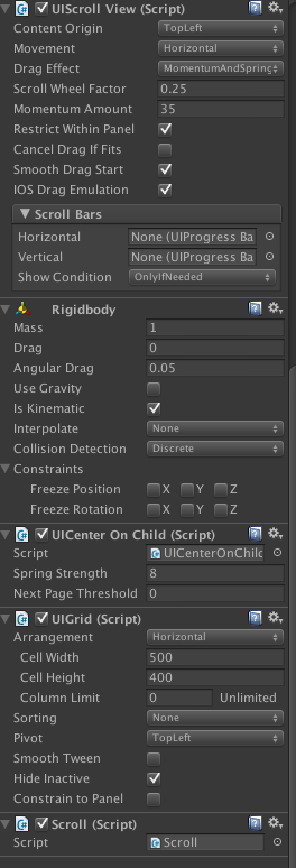Image resolution: width=296 pixels, height=868 pixels.
Task: Click the Rigidbody component icon
Action: tap(22, 309)
